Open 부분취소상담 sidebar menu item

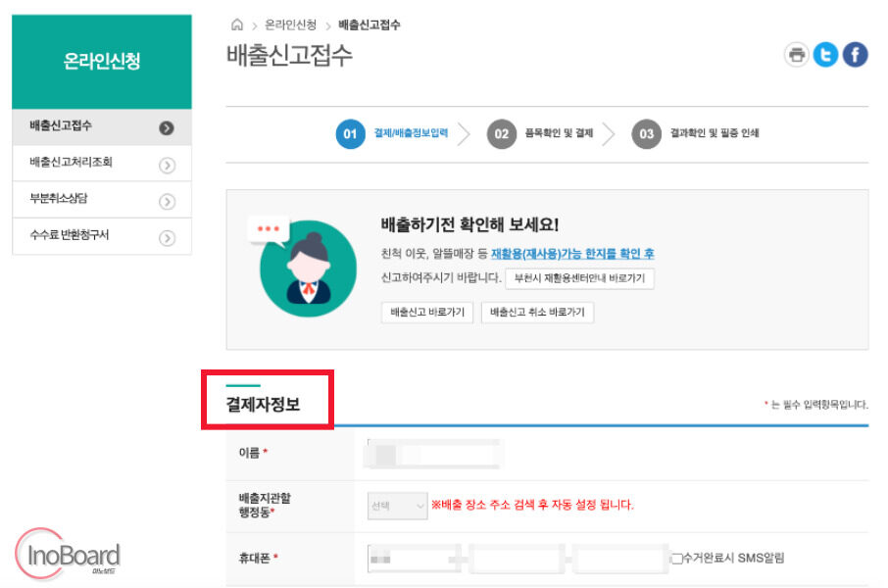tap(102, 200)
